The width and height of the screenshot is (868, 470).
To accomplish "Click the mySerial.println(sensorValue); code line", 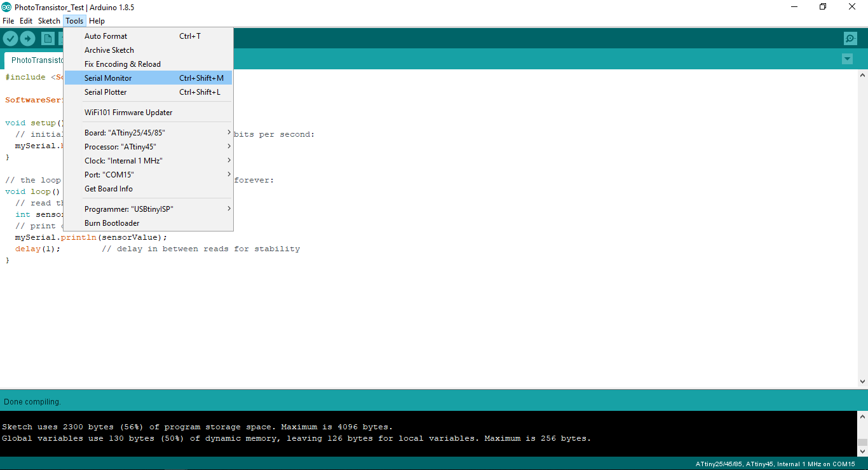I will 92,237.
